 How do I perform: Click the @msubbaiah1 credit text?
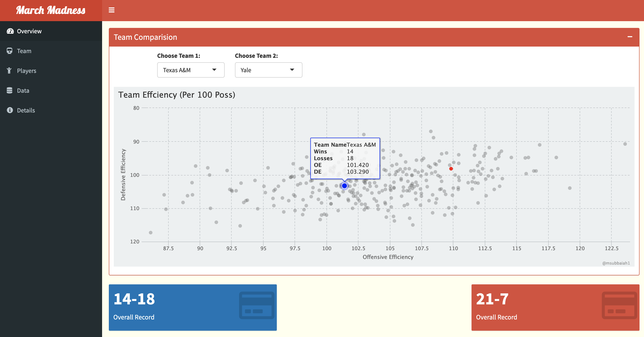(x=616, y=263)
